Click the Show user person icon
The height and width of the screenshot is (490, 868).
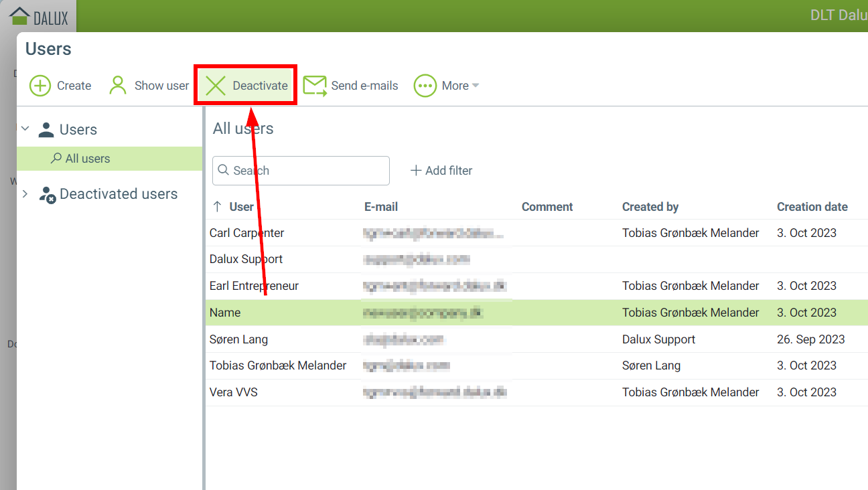click(x=118, y=85)
